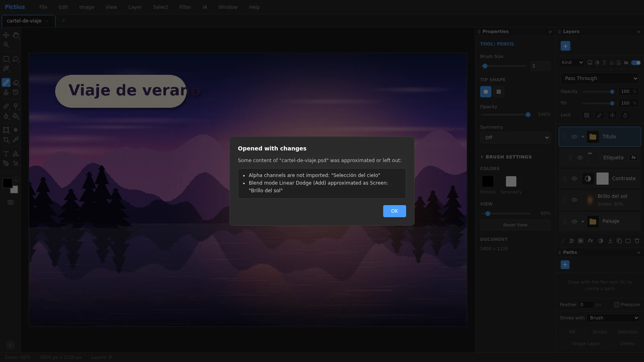Viewport: 644px width, 362px height.
Task: Click the Reset View button
Action: [515, 225]
